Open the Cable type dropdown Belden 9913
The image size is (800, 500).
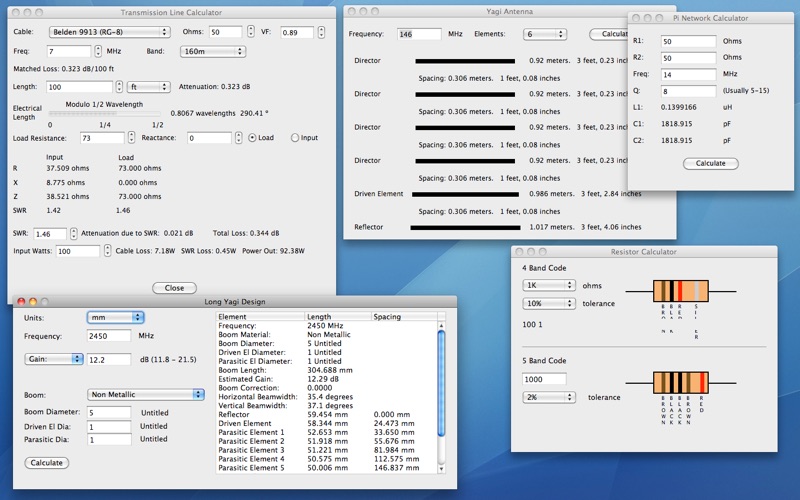(110, 32)
